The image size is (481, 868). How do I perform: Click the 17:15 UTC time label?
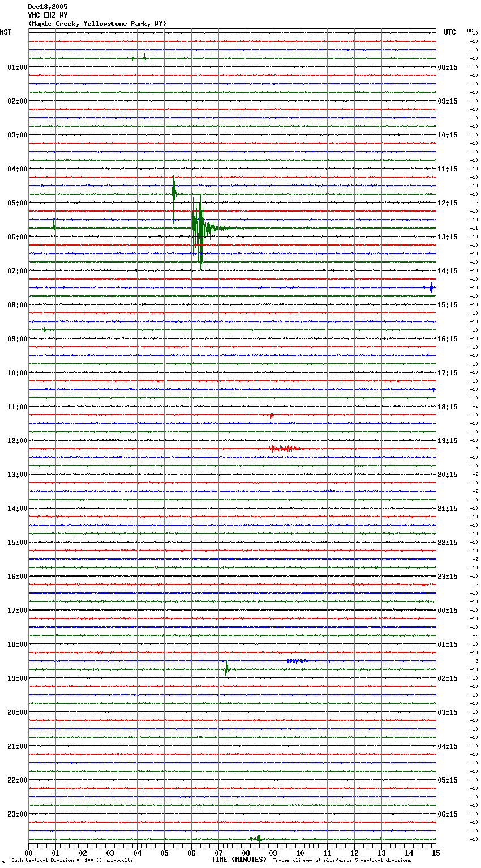tap(448, 373)
